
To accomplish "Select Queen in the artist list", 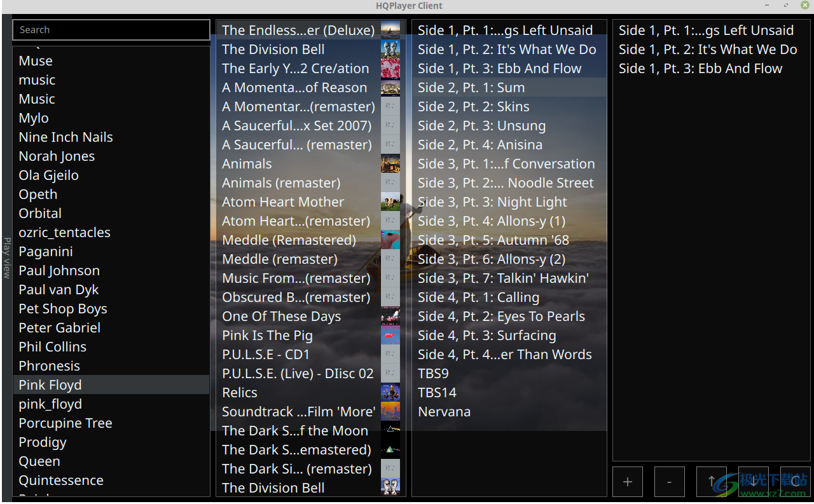I will (x=111, y=461).
